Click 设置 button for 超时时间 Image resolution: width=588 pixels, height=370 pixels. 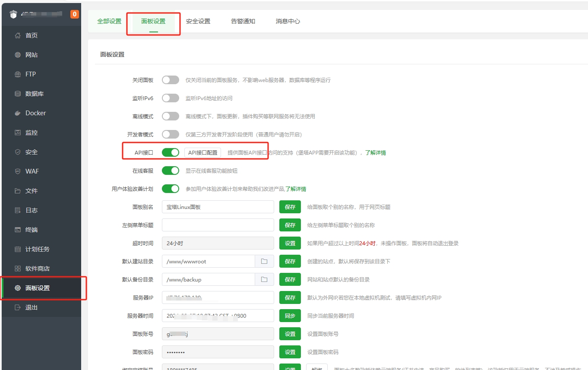click(290, 243)
